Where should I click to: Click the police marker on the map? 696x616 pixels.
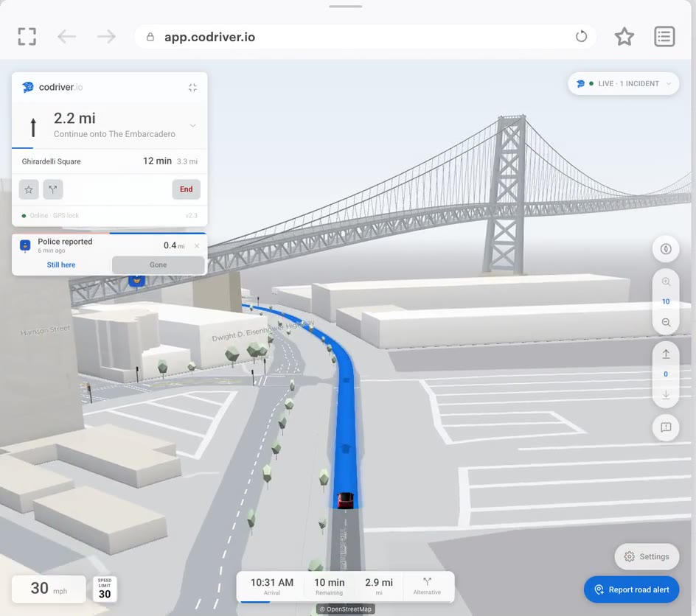click(136, 280)
